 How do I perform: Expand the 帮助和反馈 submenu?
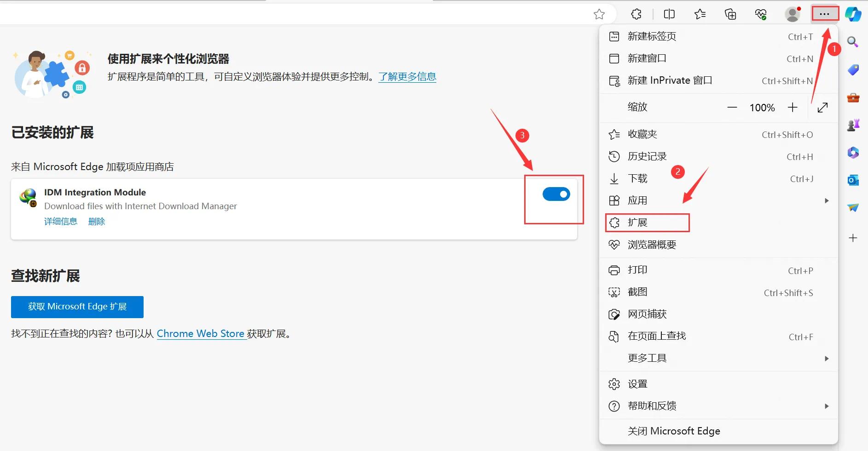(x=718, y=406)
